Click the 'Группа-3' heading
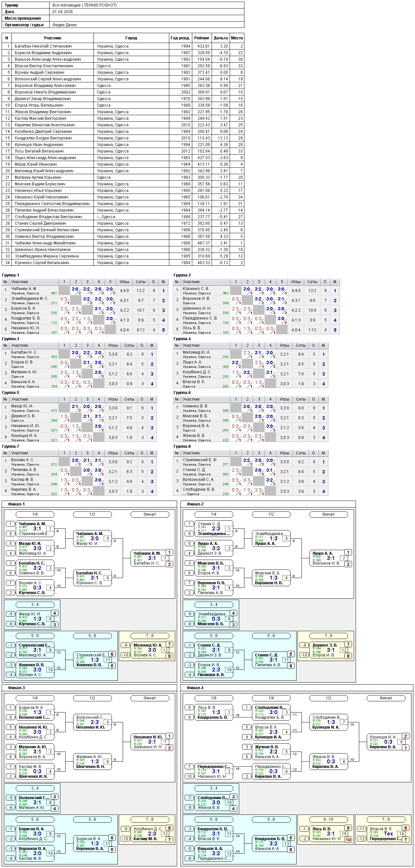415x868 pixels. click(x=10, y=339)
